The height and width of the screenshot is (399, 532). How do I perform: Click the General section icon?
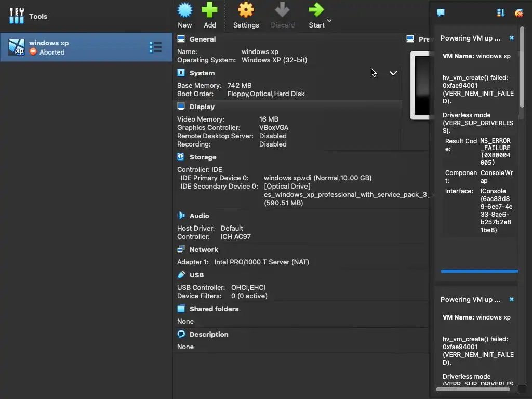point(181,39)
